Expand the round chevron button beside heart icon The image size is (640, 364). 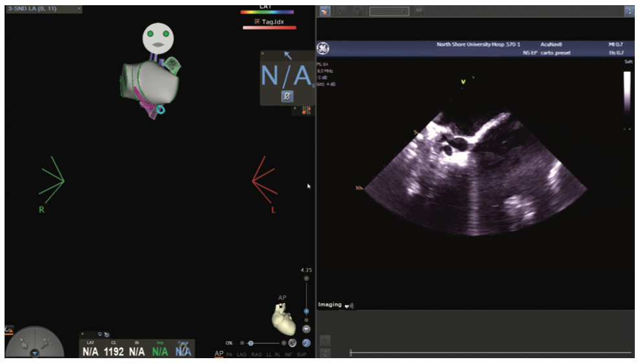(x=306, y=329)
